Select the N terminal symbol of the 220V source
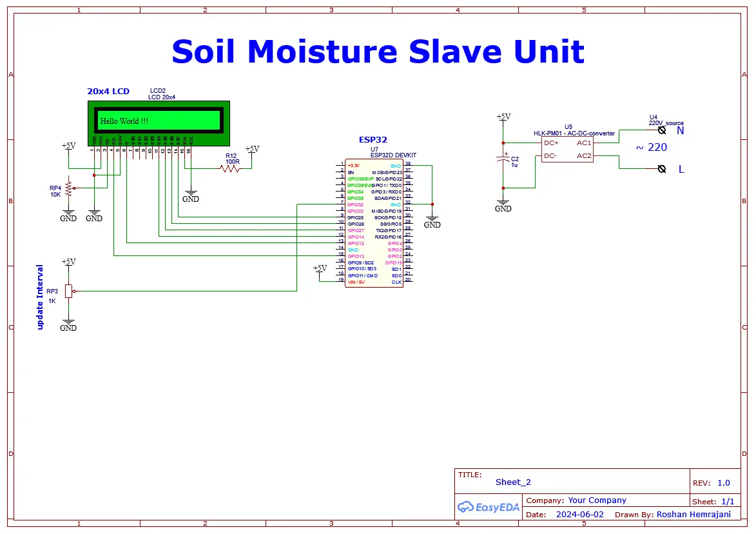 [662, 130]
